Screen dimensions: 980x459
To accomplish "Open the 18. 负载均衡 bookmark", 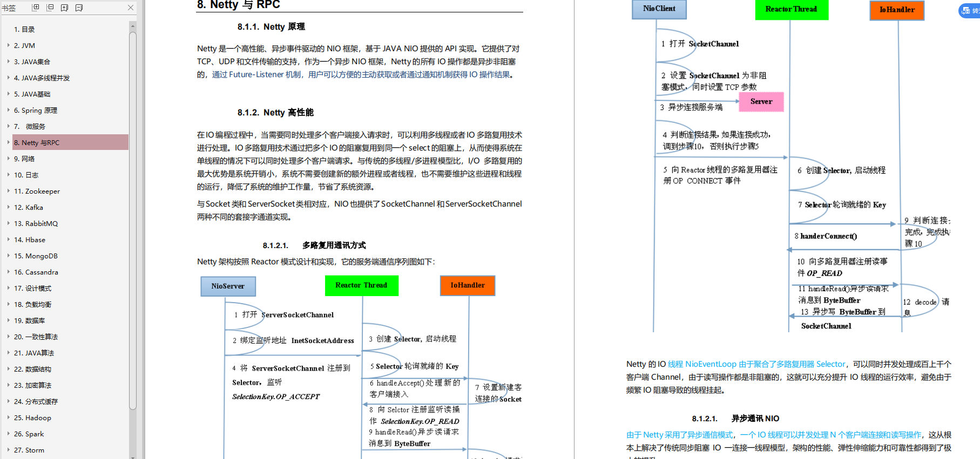I will pyautogui.click(x=32, y=304).
